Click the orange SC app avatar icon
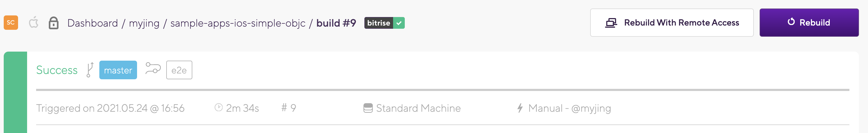Image resolution: width=868 pixels, height=133 pixels. (11, 23)
